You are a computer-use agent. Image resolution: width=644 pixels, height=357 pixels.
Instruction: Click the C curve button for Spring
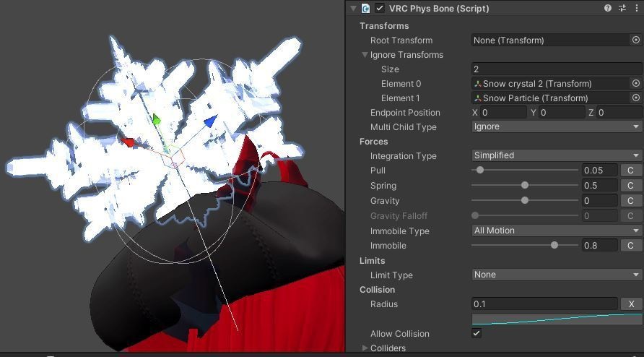click(631, 186)
